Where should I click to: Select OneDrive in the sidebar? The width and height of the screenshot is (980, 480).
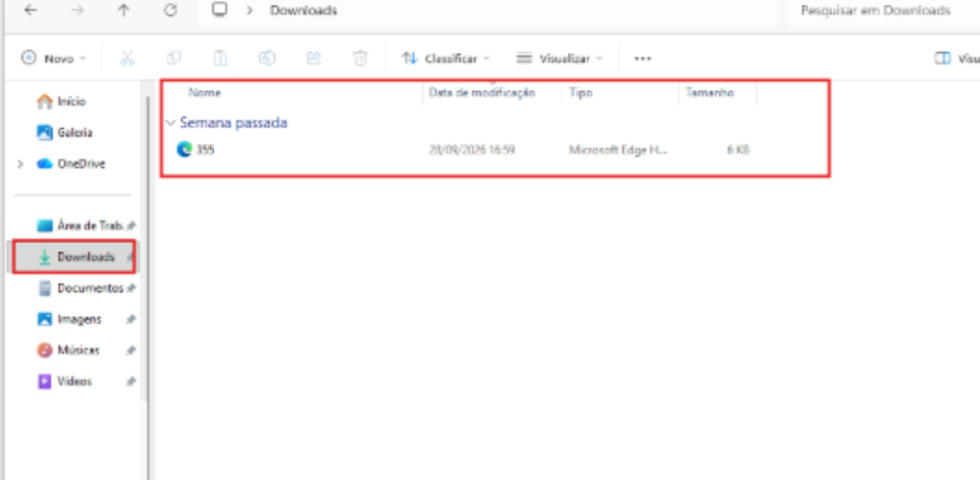(x=70, y=164)
